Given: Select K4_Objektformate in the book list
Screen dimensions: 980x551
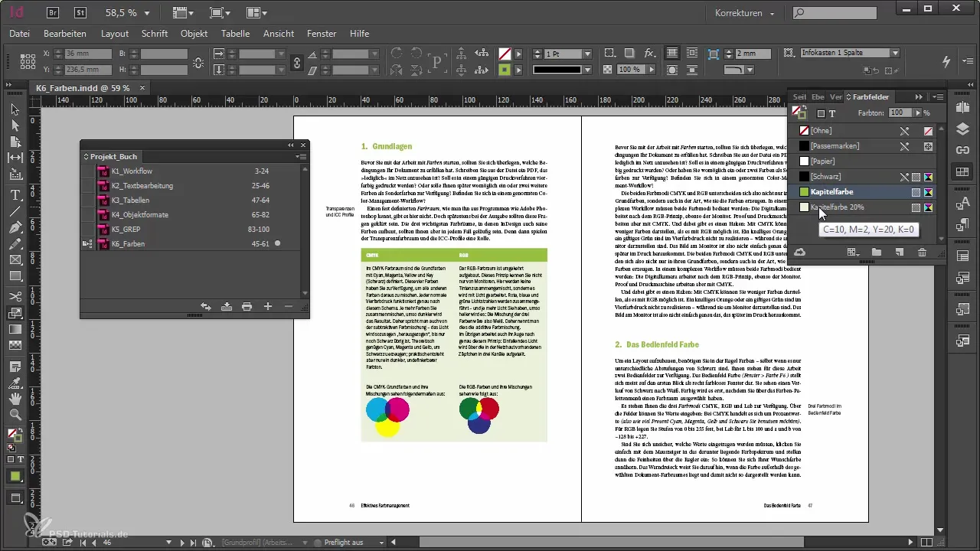Looking at the screenshot, I should [139, 215].
